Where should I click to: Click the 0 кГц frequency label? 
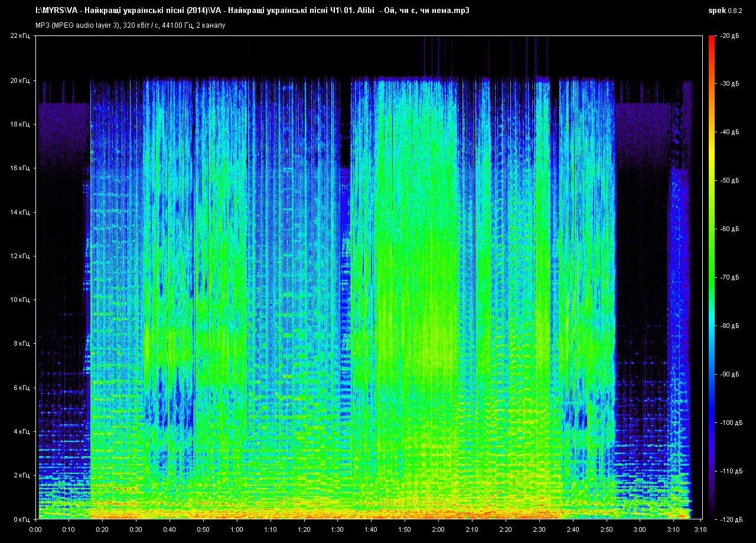tap(21, 519)
